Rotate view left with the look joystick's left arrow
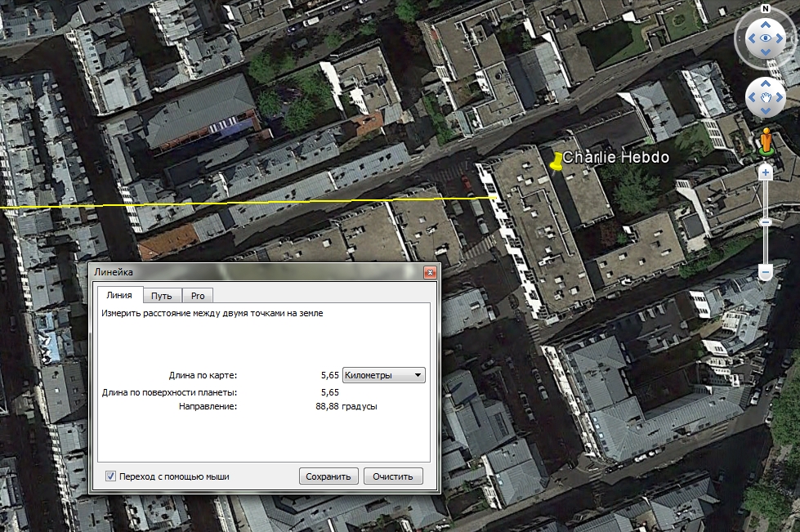The image size is (800, 532). (752, 38)
